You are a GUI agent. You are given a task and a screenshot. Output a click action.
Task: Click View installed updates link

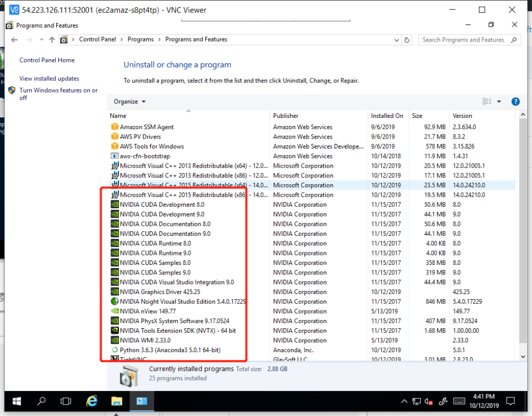coord(49,79)
